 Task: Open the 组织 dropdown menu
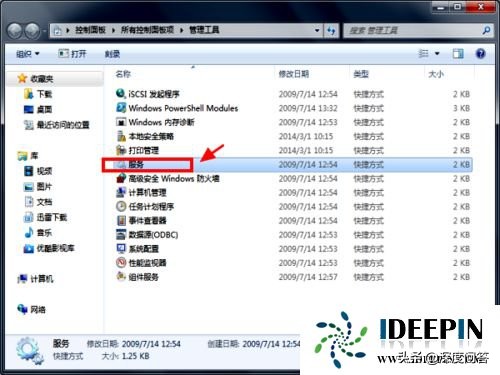(28, 54)
